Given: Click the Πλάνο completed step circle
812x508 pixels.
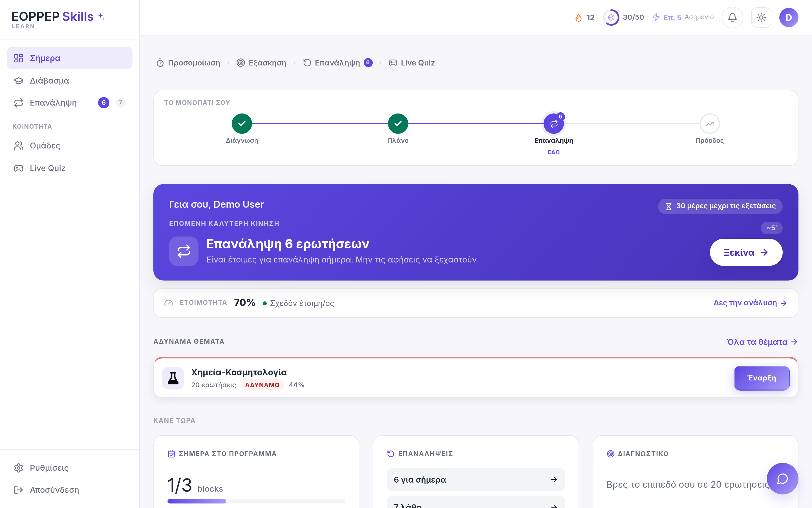Looking at the screenshot, I should point(398,124).
